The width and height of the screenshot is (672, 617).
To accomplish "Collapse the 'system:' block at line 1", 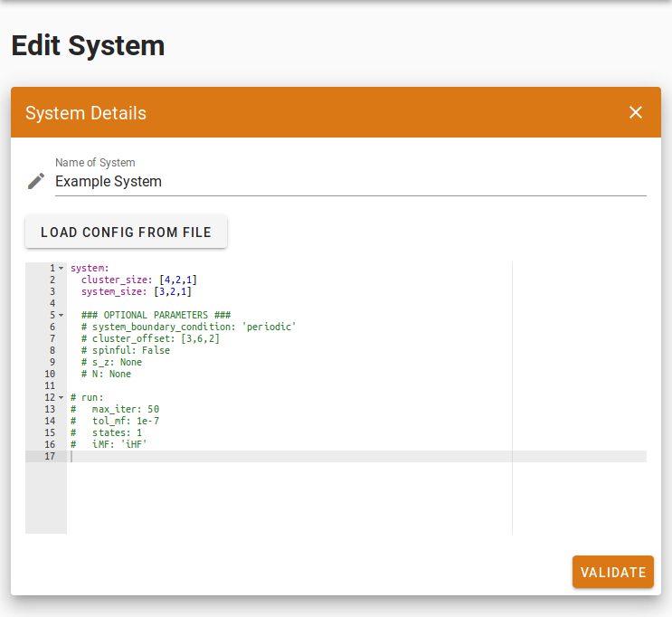I will (62, 269).
